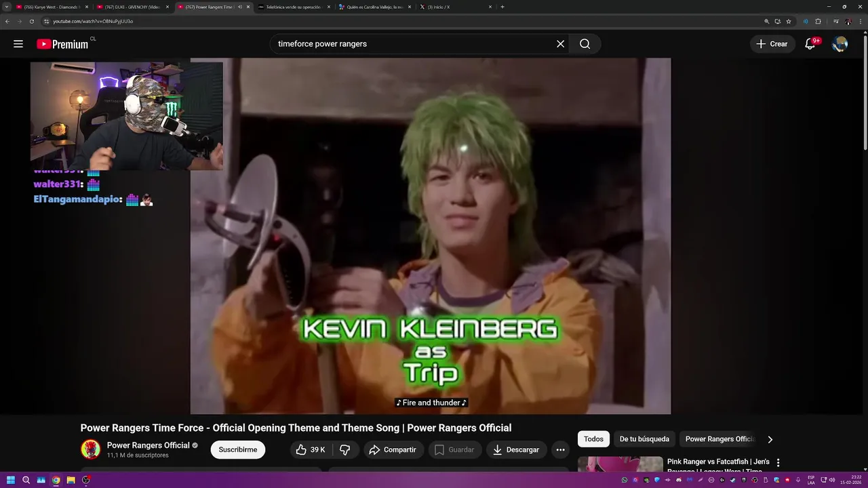Open Discord tray icon
This screenshot has height=488, width=868.
(679, 480)
